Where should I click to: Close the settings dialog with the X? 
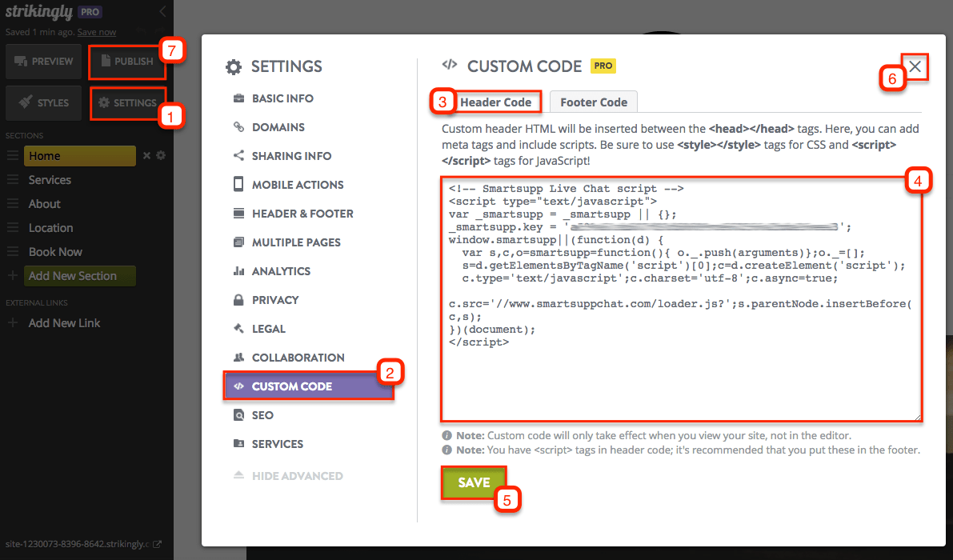[x=915, y=66]
